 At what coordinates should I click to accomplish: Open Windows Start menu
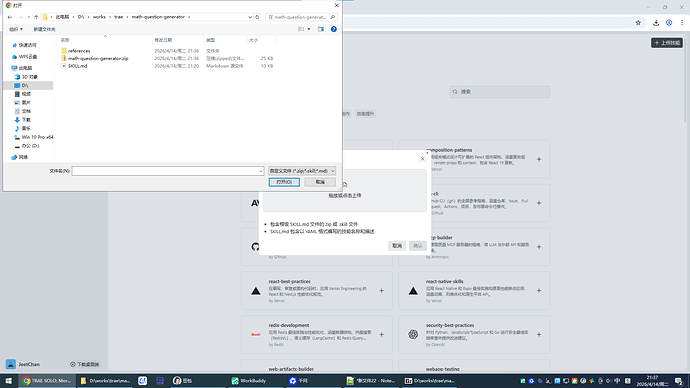8,381
